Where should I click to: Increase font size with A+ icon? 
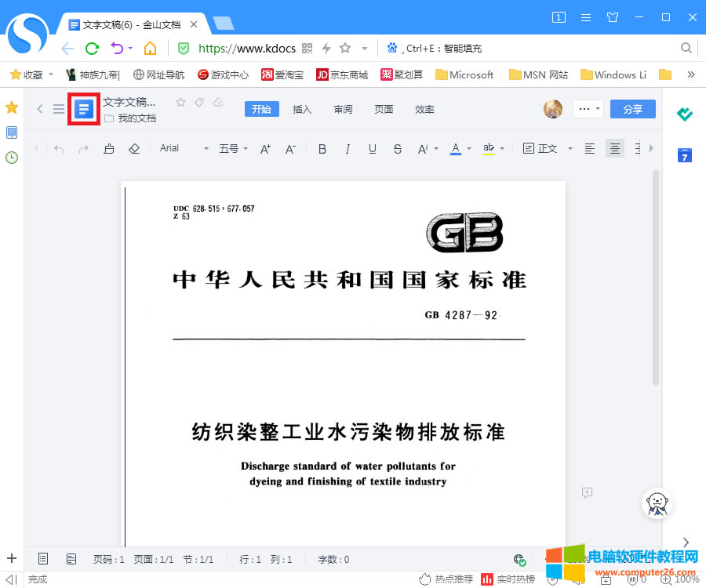click(265, 148)
